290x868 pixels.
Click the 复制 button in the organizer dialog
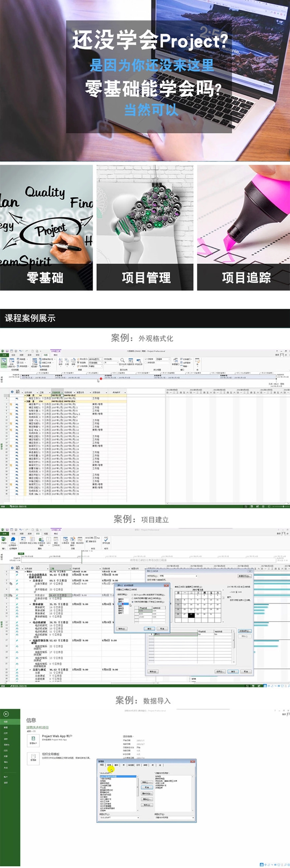(x=147, y=782)
